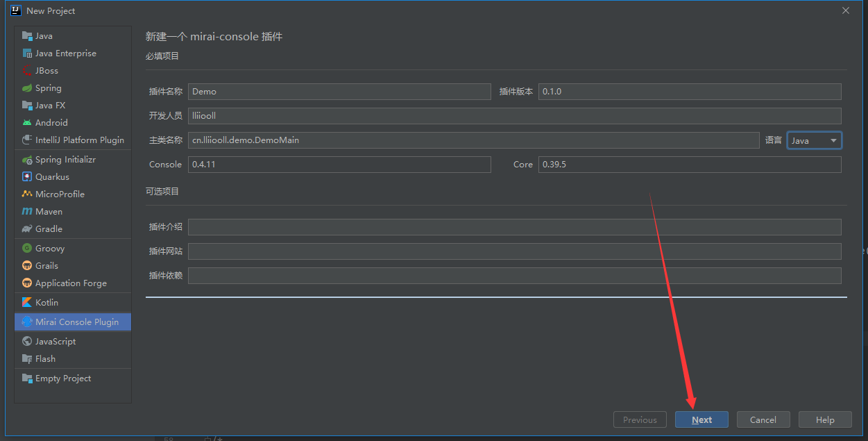868x441 pixels.
Task: Select 'JavaScript' list label
Action: pyautogui.click(x=56, y=342)
